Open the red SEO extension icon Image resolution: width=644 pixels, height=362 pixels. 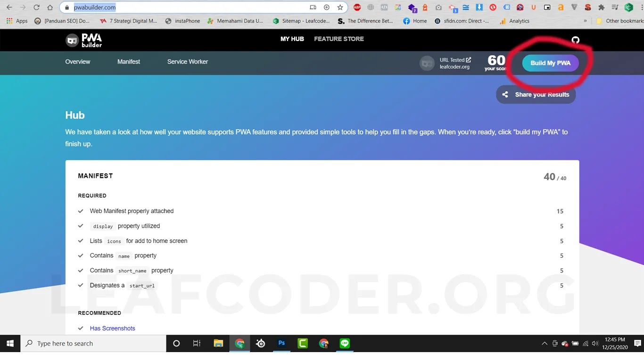click(588, 8)
